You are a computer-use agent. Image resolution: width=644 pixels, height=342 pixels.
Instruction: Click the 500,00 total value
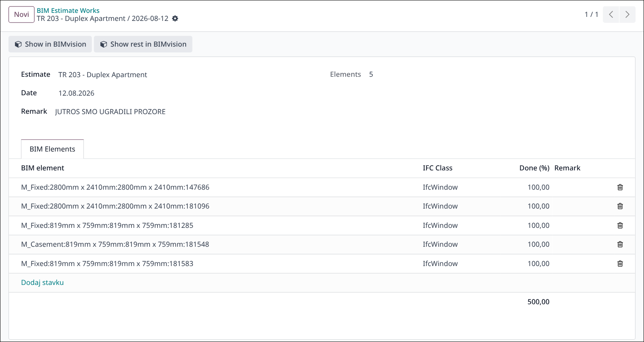538,302
